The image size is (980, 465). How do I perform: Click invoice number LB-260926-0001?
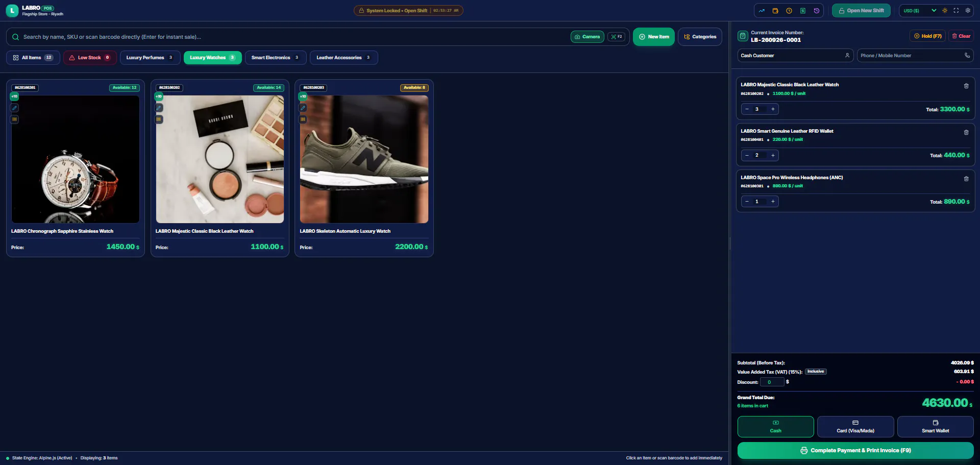pyautogui.click(x=776, y=40)
